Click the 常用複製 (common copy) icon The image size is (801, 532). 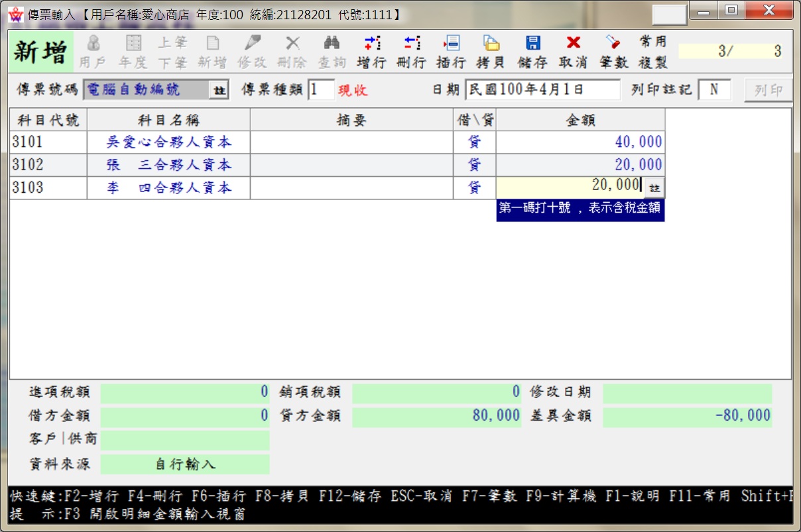[x=653, y=50]
